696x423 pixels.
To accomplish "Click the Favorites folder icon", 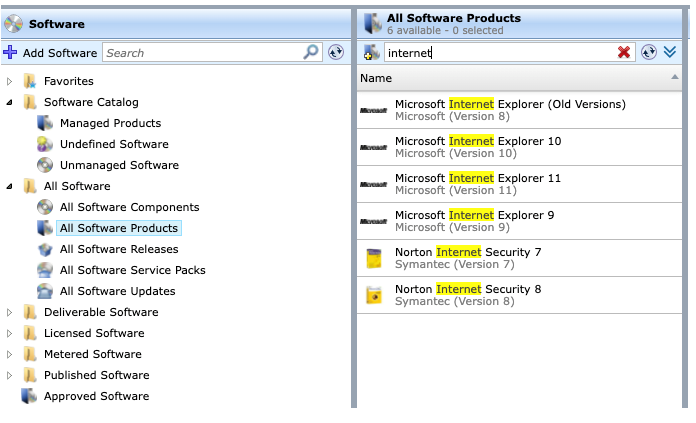I will point(30,81).
